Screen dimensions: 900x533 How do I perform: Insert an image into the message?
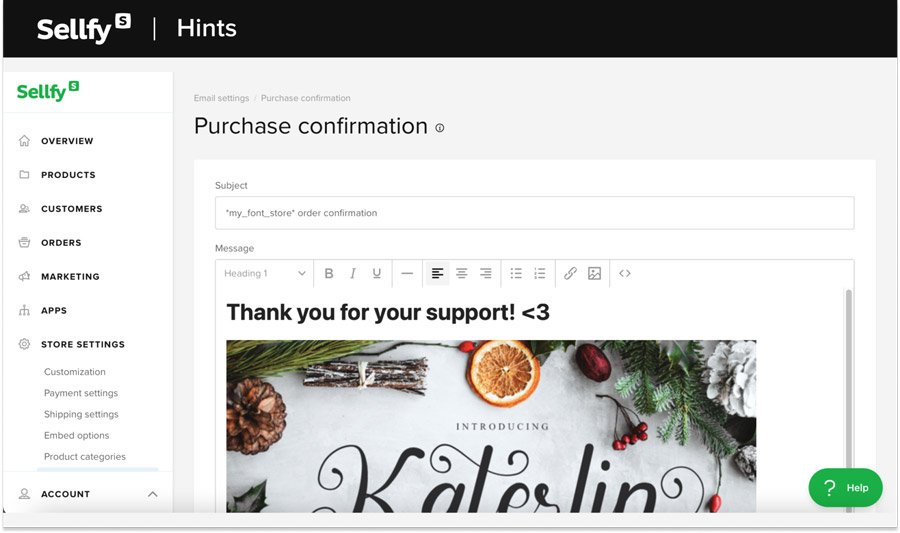coord(594,273)
